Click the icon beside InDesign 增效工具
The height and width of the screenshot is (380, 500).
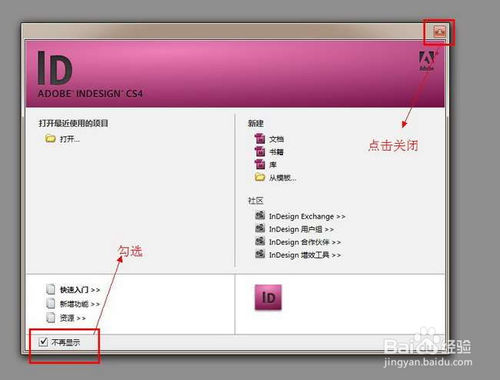[260, 254]
